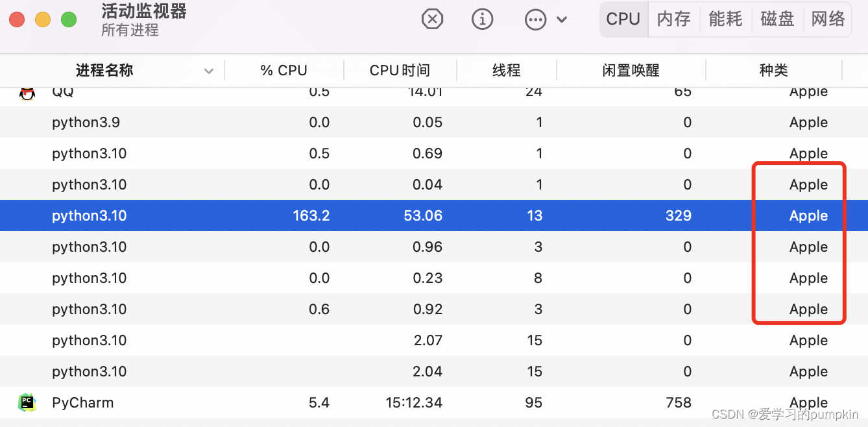Click the 163.2 CPU percentage value
Viewport: 868px width, 427px height.
[x=311, y=216]
